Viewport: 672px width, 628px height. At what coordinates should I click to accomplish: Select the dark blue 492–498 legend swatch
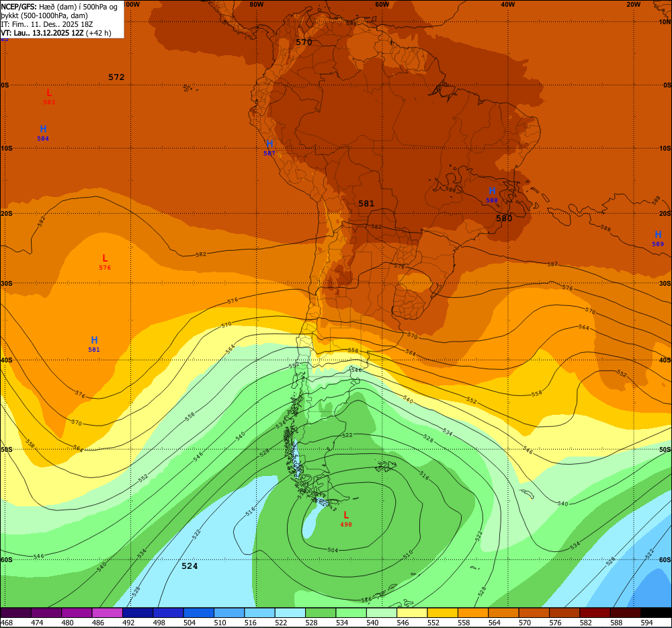tap(138, 613)
